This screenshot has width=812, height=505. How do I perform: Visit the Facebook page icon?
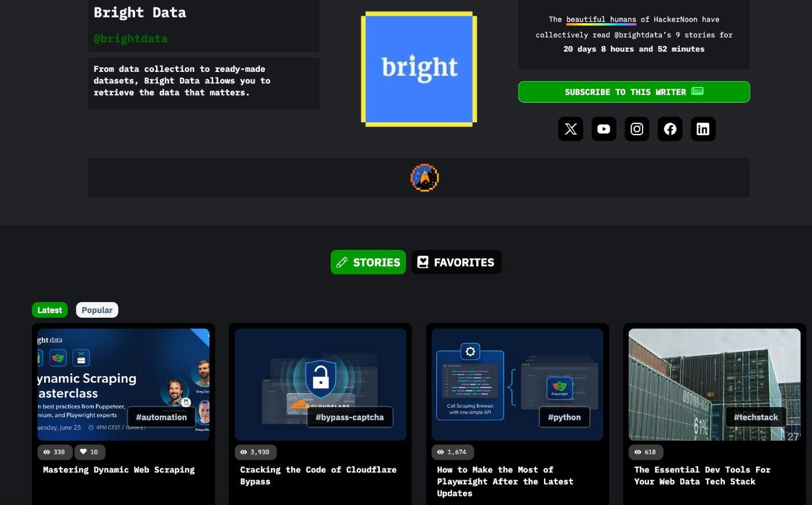pos(669,129)
